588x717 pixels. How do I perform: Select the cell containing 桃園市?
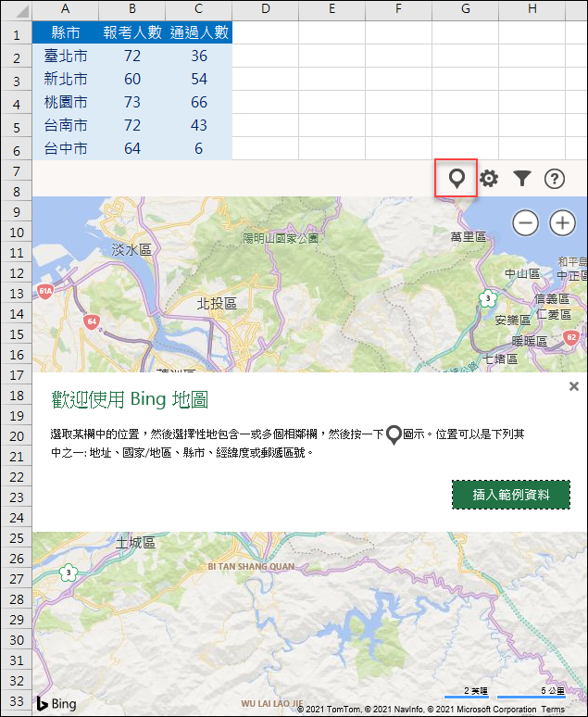point(66,102)
